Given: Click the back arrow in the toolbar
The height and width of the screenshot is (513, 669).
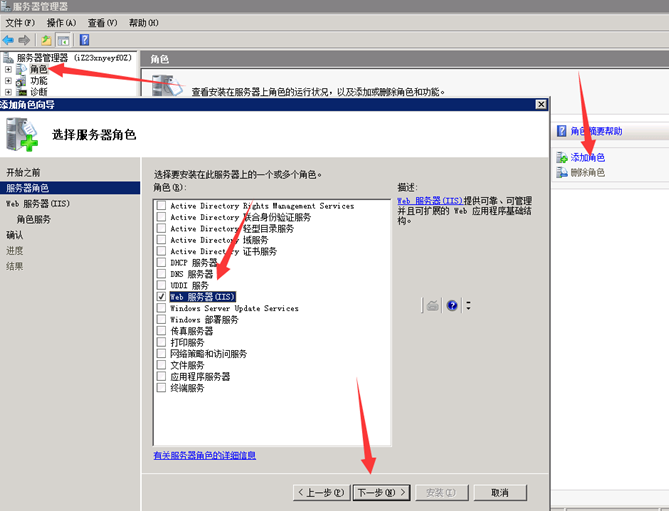Looking at the screenshot, I should 9,40.
